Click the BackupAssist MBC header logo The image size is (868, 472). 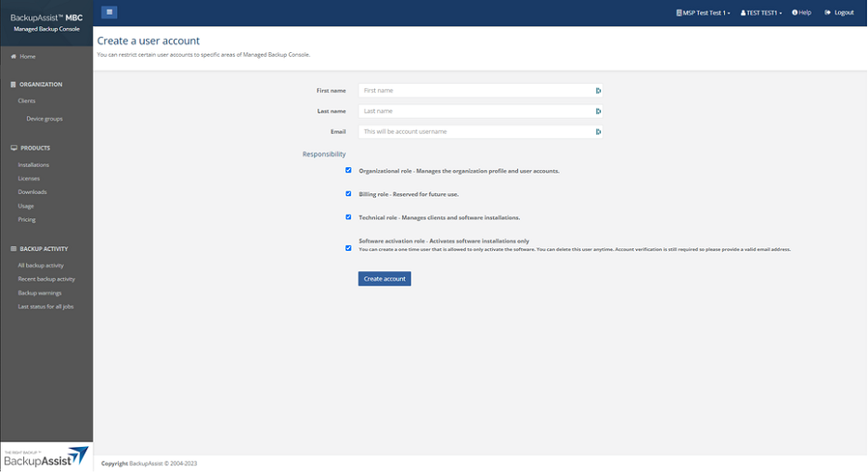[x=46, y=22]
